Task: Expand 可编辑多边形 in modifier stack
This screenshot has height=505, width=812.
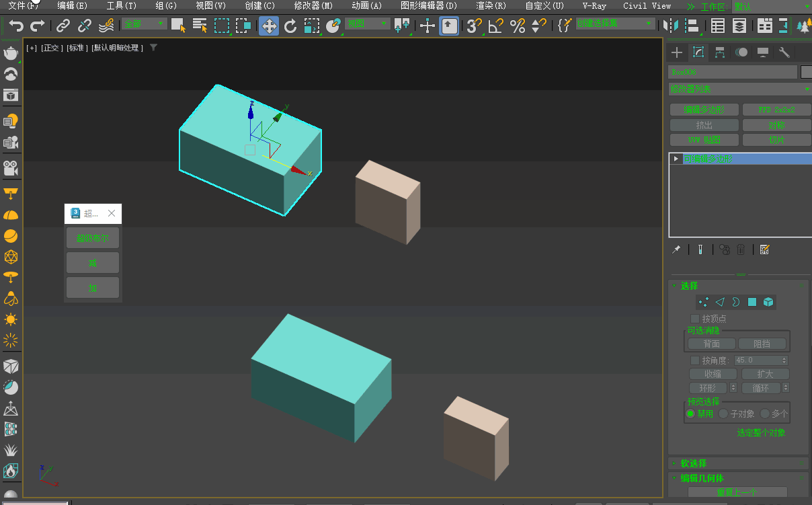Action: (x=676, y=159)
